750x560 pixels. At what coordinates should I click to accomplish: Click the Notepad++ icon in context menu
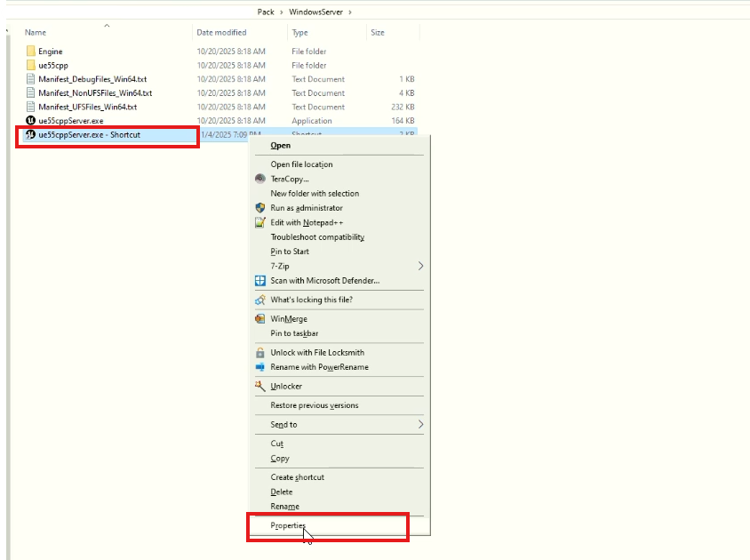tap(260, 222)
